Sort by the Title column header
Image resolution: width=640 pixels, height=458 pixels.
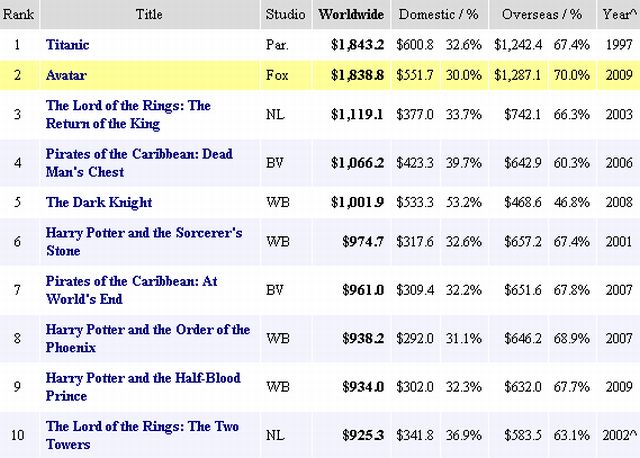click(148, 15)
